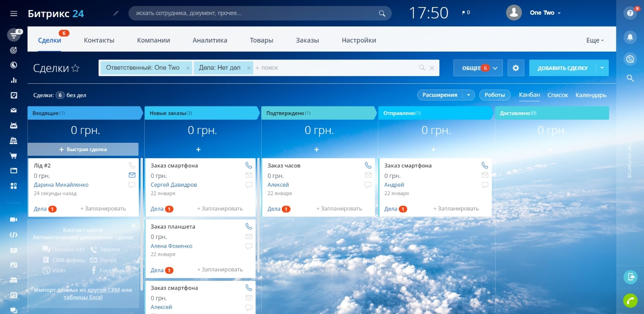Open the cash register sidebar icon
This screenshot has width=644, height=314.
click(x=13, y=141)
